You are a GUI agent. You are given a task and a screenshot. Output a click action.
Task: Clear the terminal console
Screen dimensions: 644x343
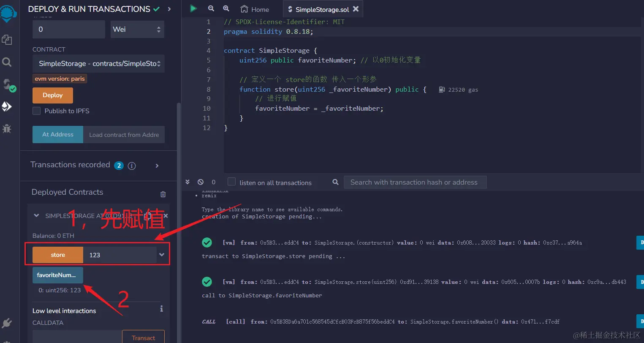click(x=201, y=182)
